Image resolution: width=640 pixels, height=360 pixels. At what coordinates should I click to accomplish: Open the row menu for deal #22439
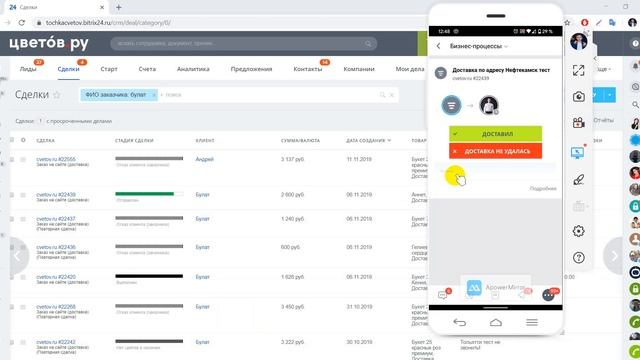coord(23,195)
